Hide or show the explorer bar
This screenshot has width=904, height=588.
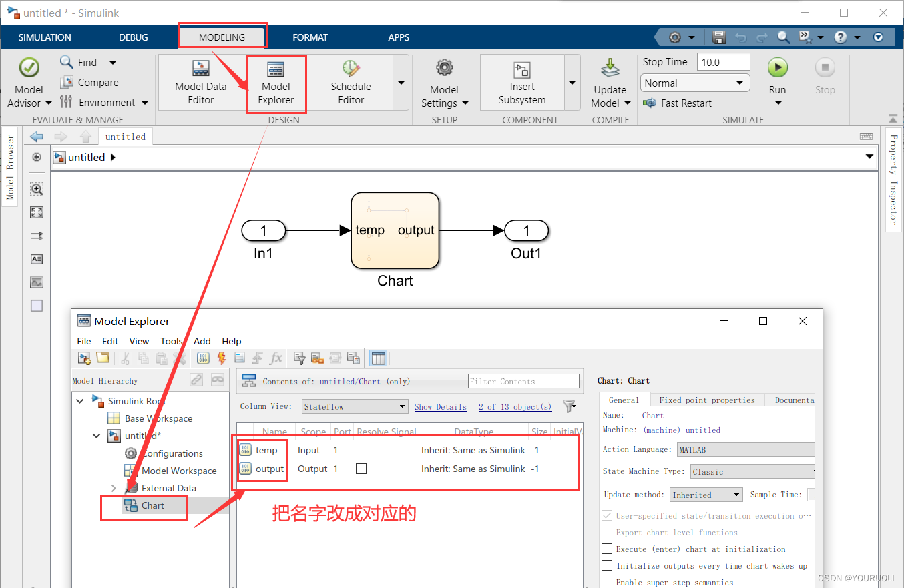[37, 158]
